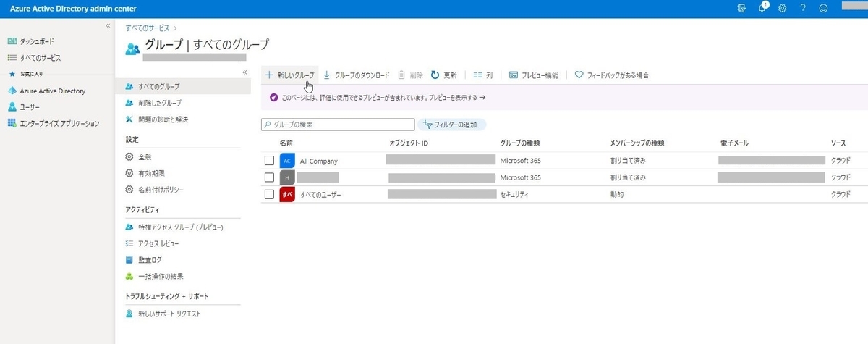The height and width of the screenshot is (344, 868).
Task: Click the 有効期限 gear icon
Action: coord(129,173)
